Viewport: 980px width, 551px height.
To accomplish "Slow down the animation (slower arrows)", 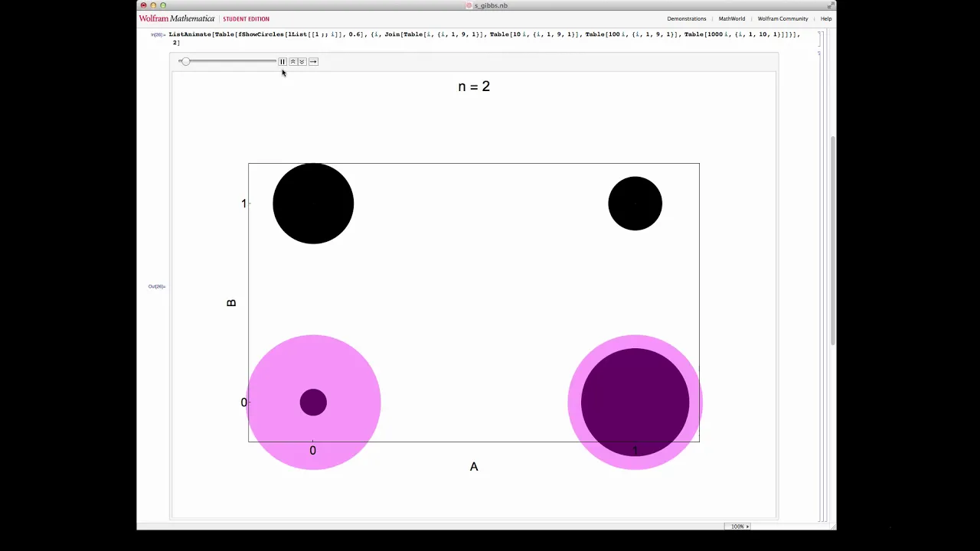I will (302, 61).
